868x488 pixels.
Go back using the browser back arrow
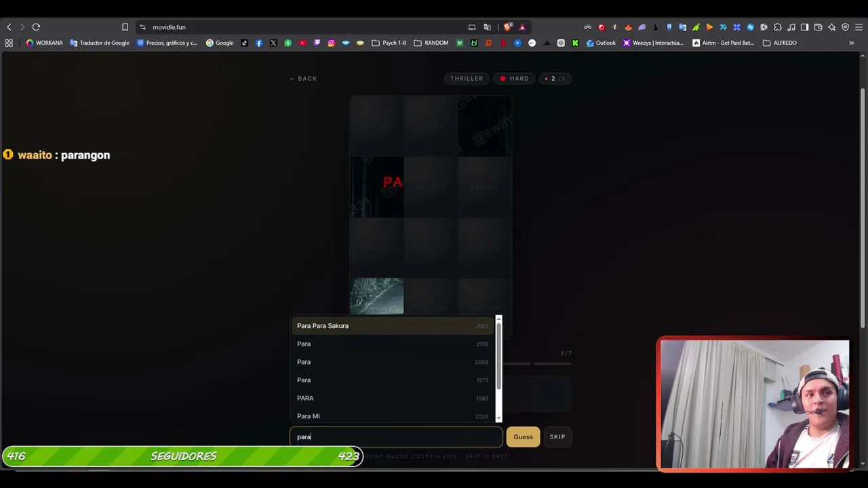pos(9,27)
